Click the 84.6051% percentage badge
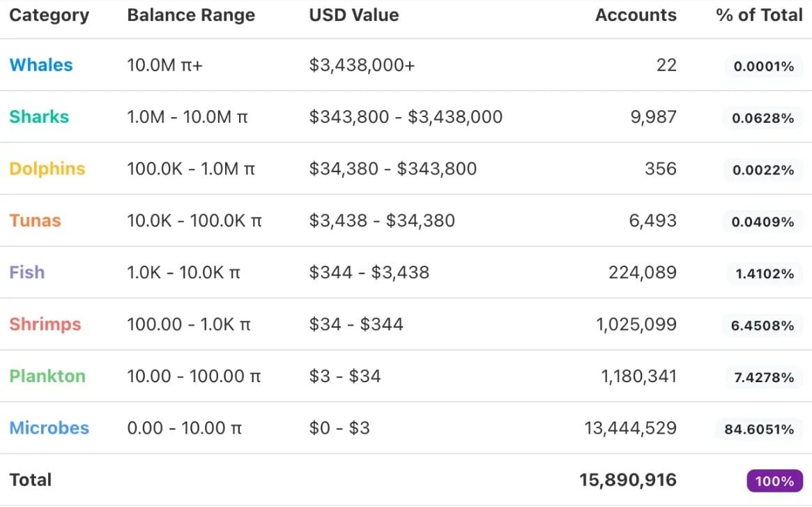 759,429
